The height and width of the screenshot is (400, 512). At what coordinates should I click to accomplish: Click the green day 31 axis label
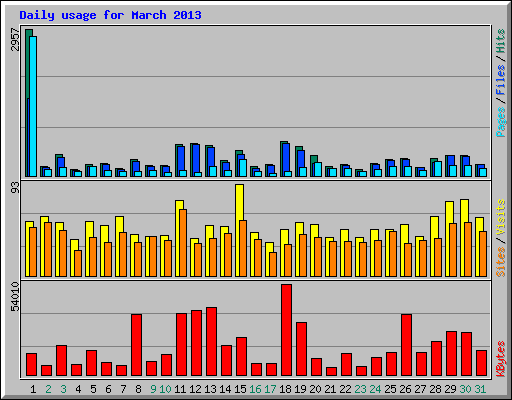(480, 389)
